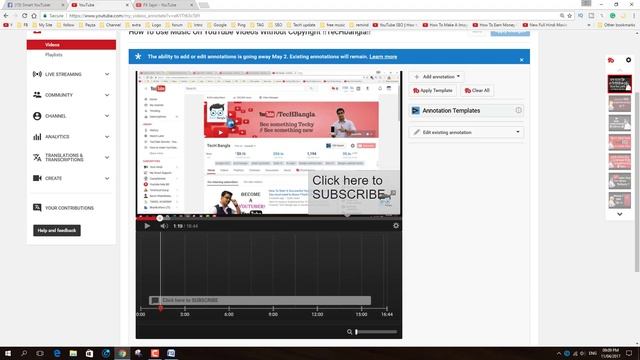Screen dimensions: 640x360
Task: Open the Learn more link in banner
Action: [383, 57]
